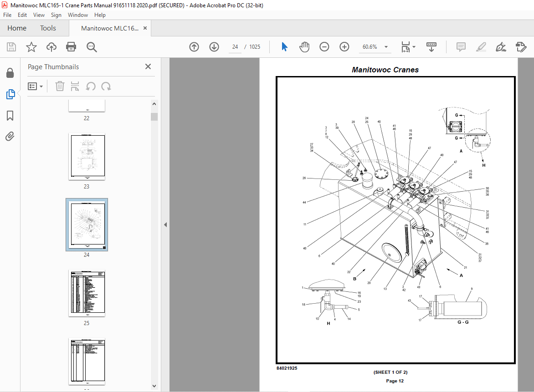Open the Sign menu
Screen dimensions: 534x392
[x=56, y=15]
